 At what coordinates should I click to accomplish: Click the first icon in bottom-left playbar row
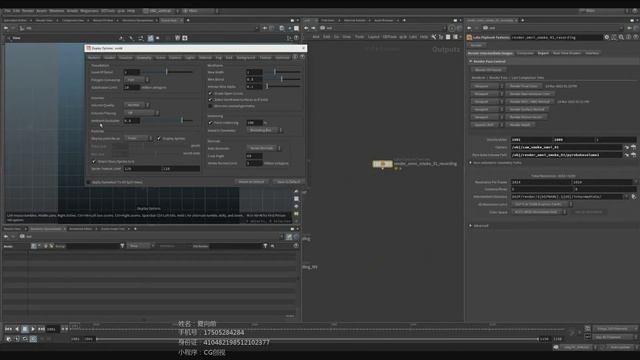[9, 339]
